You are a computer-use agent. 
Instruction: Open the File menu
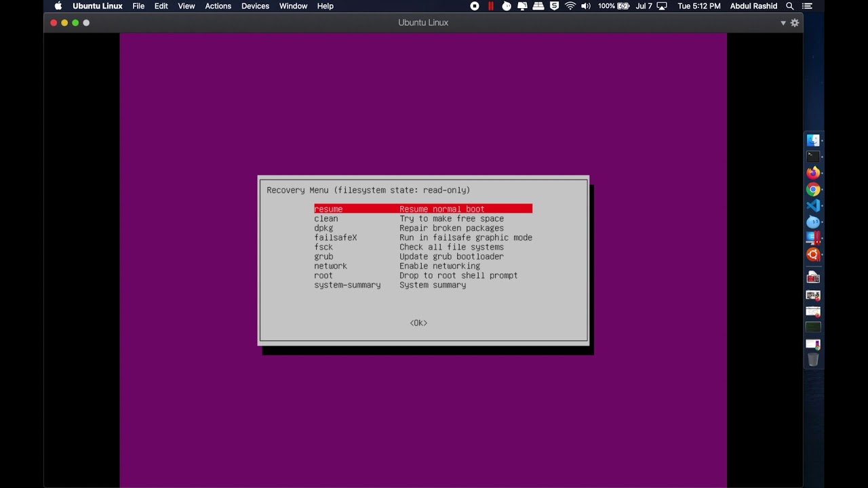click(138, 6)
